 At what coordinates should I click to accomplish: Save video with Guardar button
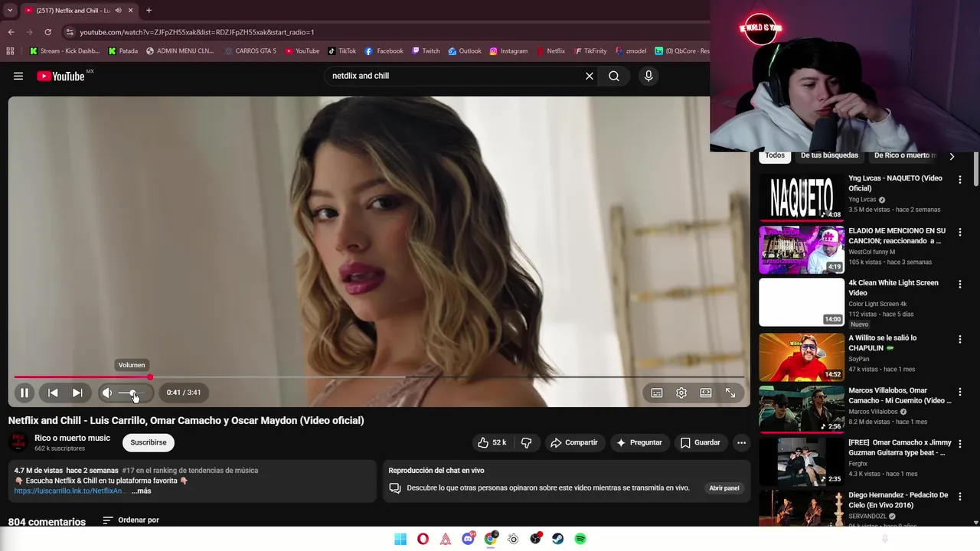[x=701, y=442]
